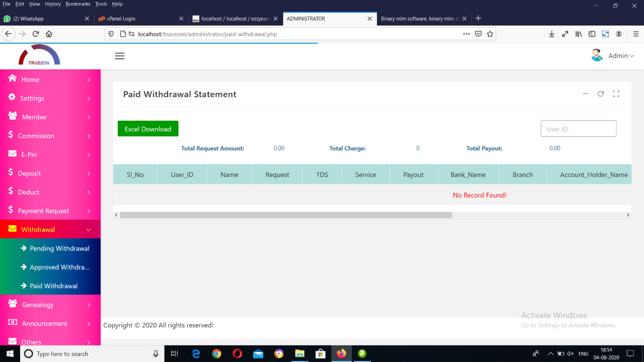The image size is (644, 362).
Task: Expand the Home menu chevron
Action: pos(89,80)
